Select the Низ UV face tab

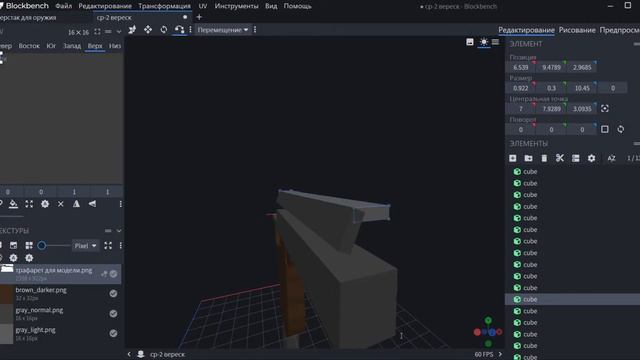pos(115,46)
